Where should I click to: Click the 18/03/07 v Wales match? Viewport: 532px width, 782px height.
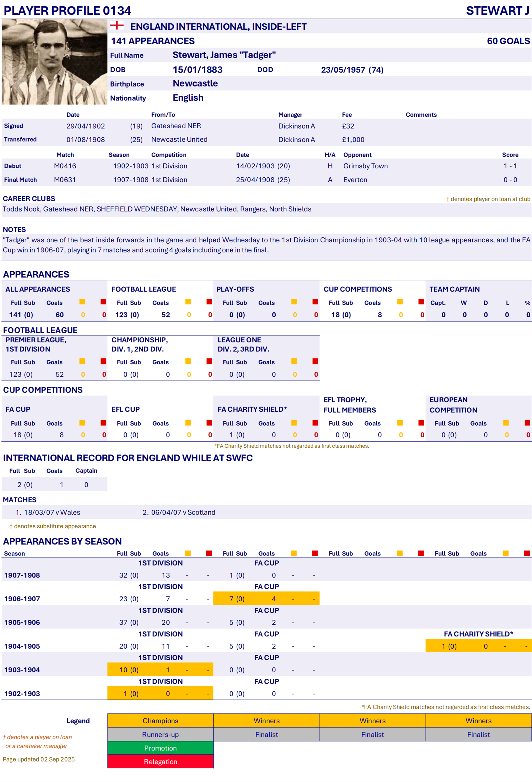[x=52, y=512]
